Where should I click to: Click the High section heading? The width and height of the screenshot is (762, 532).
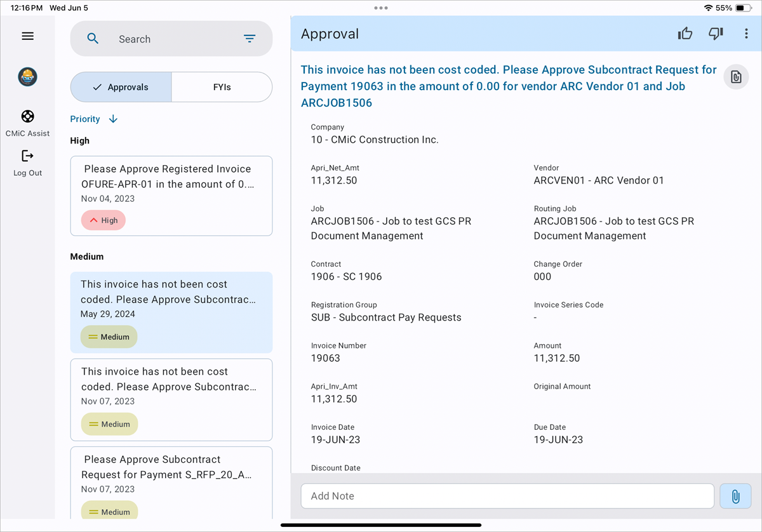pos(80,141)
